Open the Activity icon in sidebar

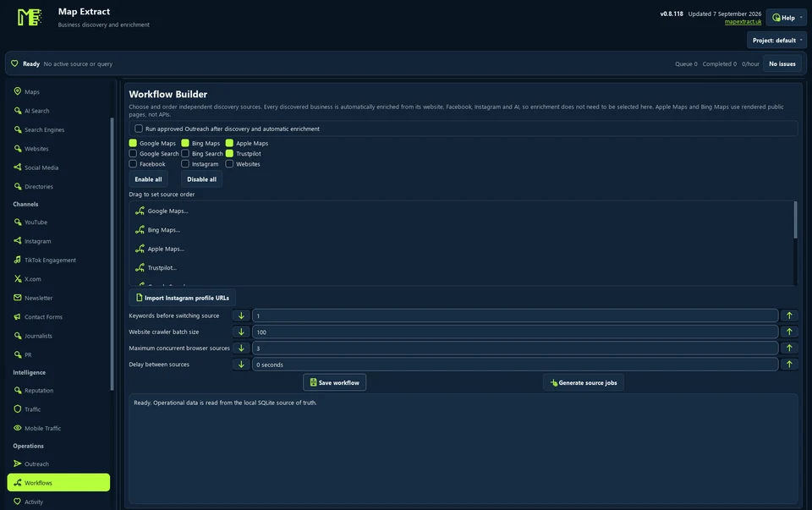click(18, 502)
